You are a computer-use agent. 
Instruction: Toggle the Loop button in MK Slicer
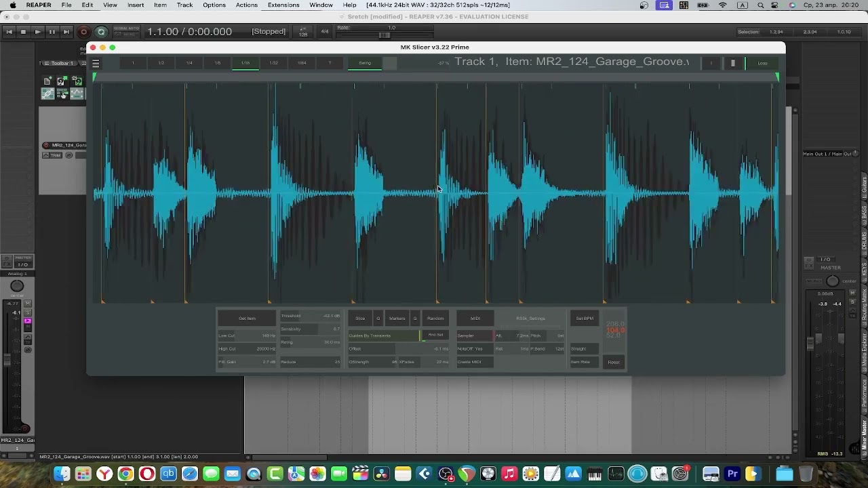click(x=763, y=63)
